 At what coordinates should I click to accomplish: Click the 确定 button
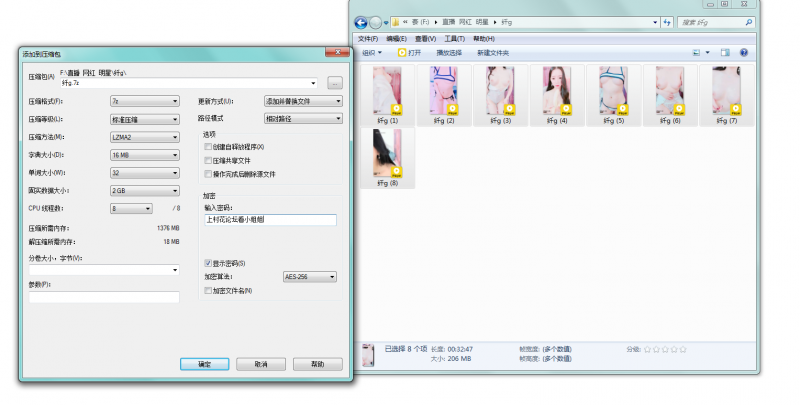(205, 364)
